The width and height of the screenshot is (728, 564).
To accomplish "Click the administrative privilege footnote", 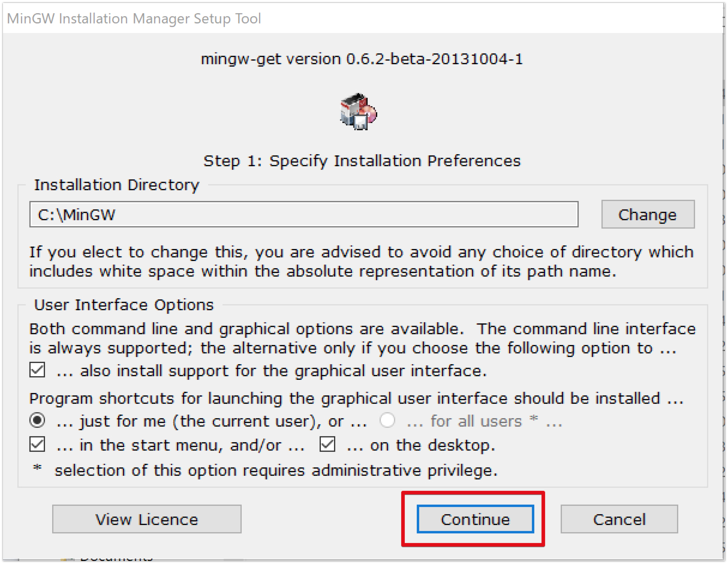I will (x=276, y=470).
